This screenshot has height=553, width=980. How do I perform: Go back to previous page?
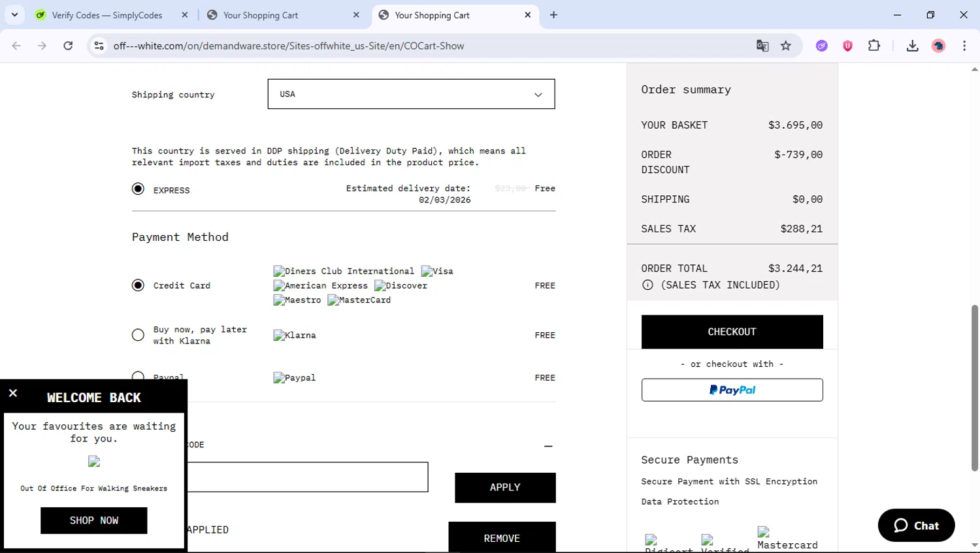click(x=16, y=46)
